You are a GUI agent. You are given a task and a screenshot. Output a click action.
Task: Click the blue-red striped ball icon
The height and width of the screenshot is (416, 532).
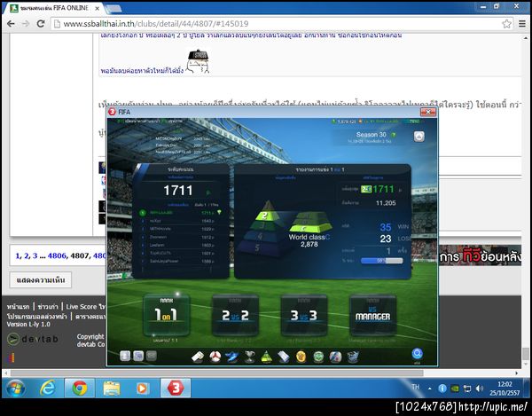pyautogui.click(x=335, y=357)
